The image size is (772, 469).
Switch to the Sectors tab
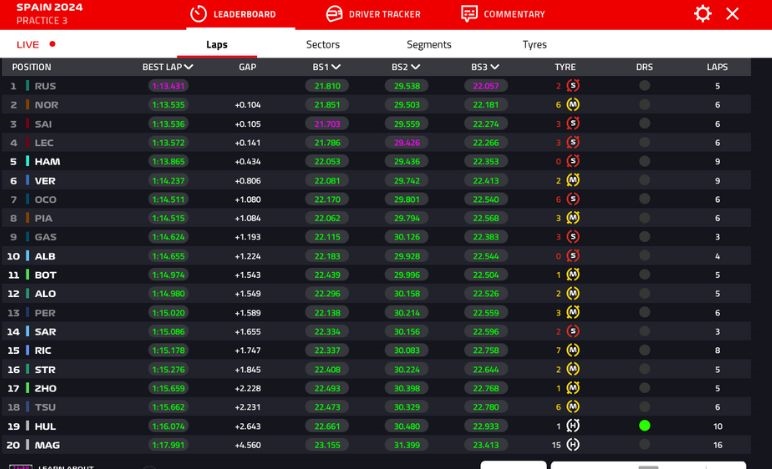pos(322,45)
